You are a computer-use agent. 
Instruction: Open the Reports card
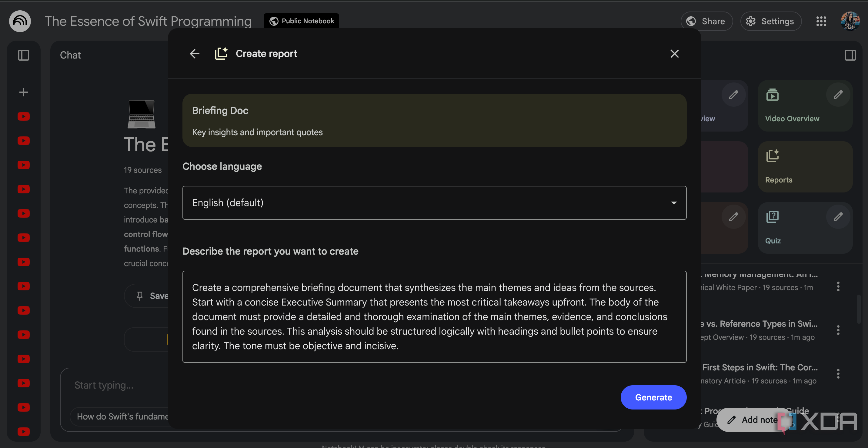[805, 166]
